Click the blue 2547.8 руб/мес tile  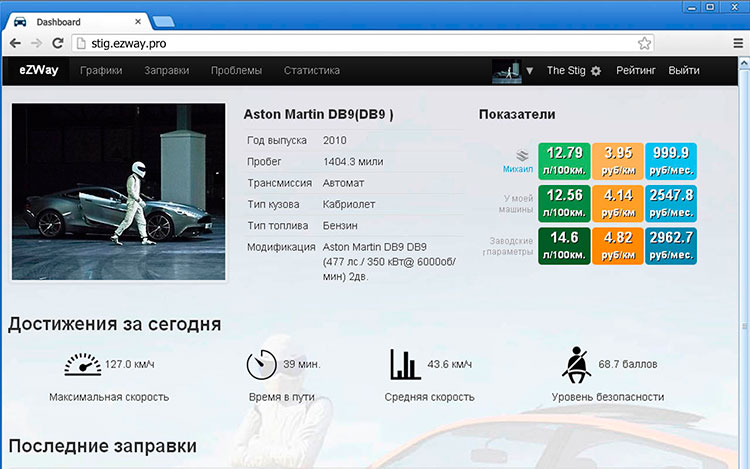[671, 204]
